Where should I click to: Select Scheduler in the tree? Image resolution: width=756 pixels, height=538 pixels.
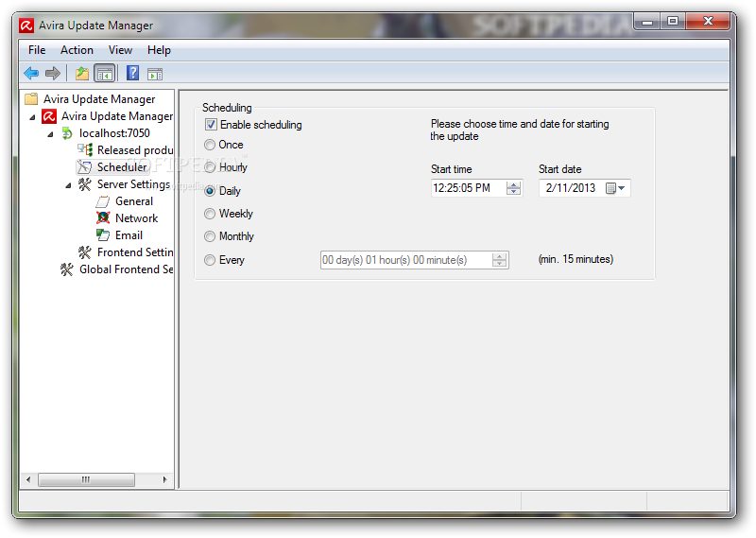122,167
